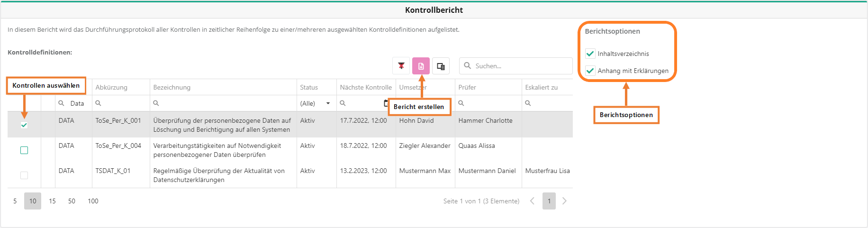The height and width of the screenshot is (228, 868).
Task: Sort by Bezeichnung column header
Action: [172, 87]
